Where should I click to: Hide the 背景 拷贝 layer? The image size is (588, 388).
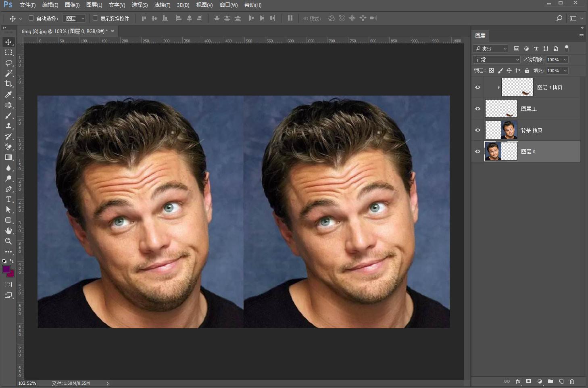click(477, 130)
